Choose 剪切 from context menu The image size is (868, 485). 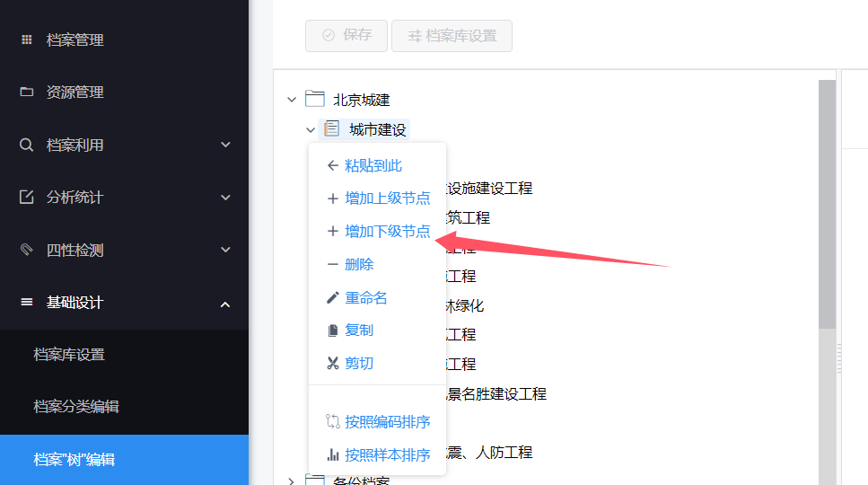(359, 363)
